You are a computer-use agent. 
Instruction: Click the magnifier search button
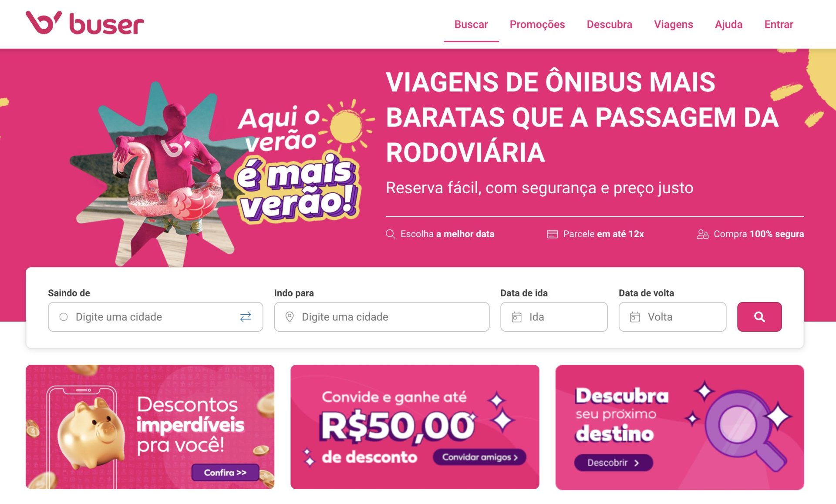click(759, 317)
